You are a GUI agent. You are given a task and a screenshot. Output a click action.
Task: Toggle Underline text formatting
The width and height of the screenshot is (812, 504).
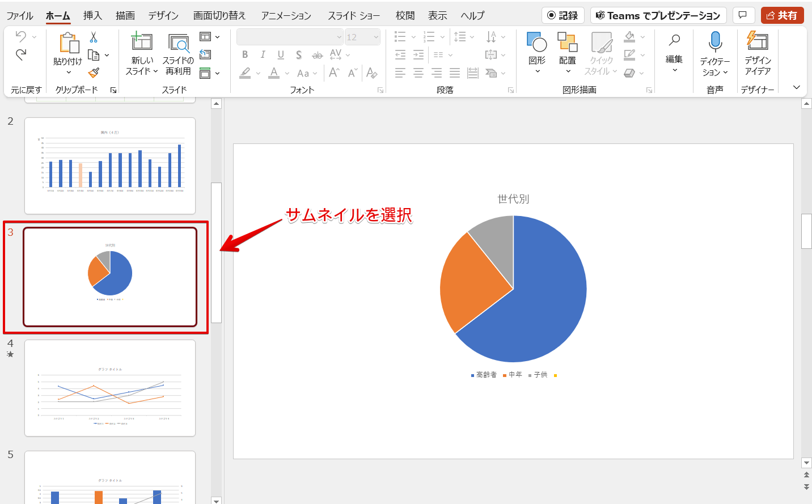click(x=281, y=55)
